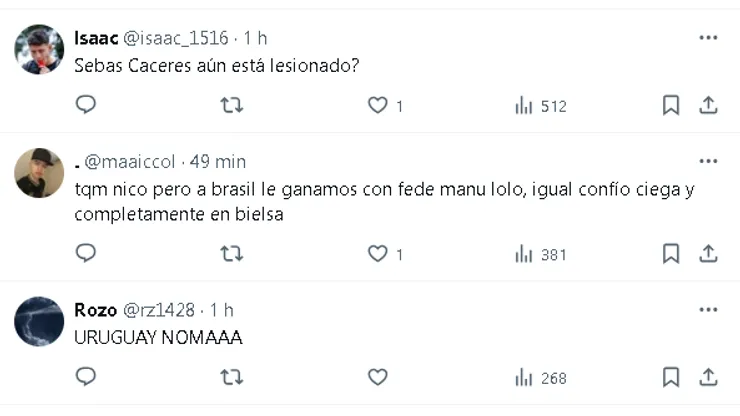Open Isaac's profile name link
Viewport: 740px width, 416px height.
coord(95,38)
